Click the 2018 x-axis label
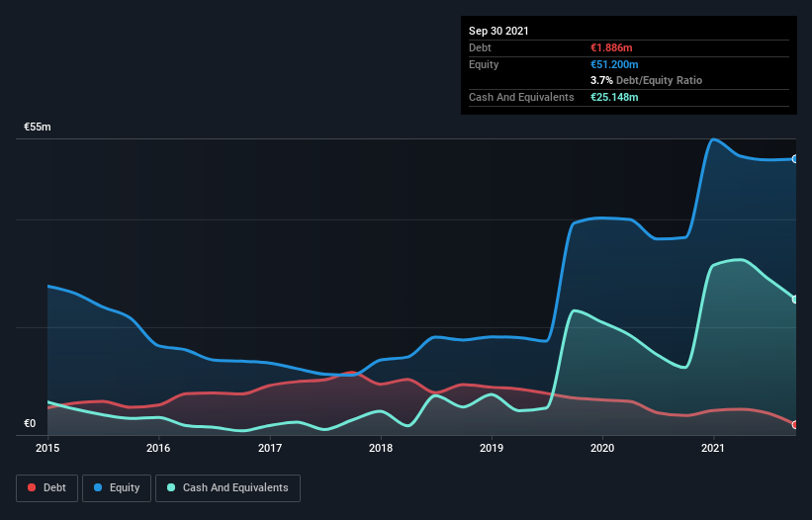This screenshot has width=812, height=520. pos(381,448)
